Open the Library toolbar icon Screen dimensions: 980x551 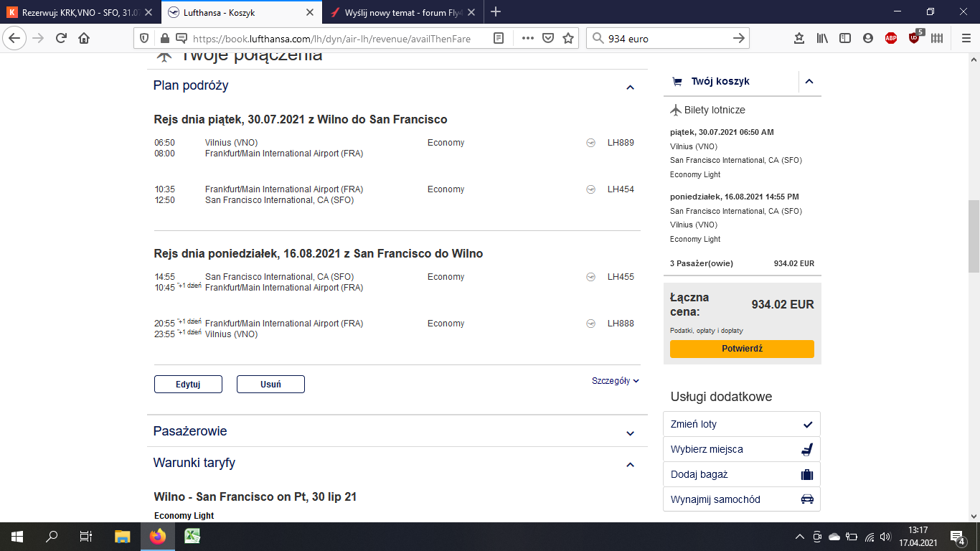[x=822, y=39]
